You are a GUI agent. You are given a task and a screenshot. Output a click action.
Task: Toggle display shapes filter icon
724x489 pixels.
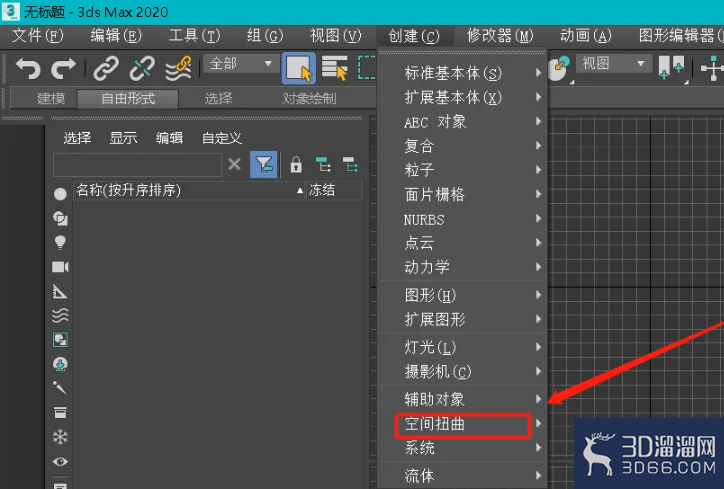60,218
